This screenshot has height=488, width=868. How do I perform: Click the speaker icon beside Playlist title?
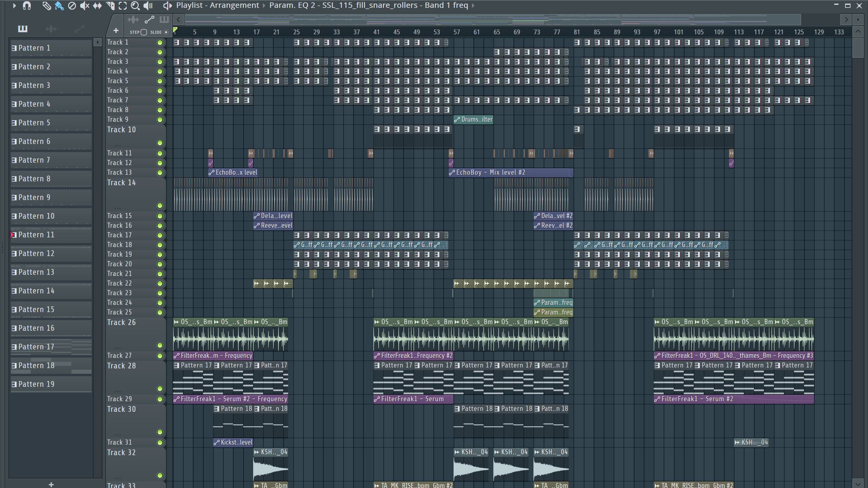(x=168, y=5)
